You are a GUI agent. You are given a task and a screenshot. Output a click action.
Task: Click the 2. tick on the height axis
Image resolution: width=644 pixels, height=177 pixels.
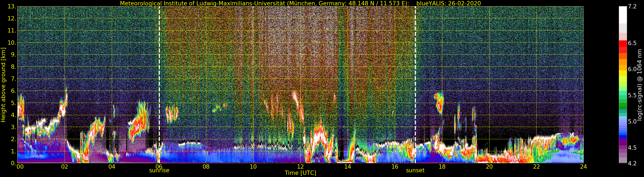point(13,139)
